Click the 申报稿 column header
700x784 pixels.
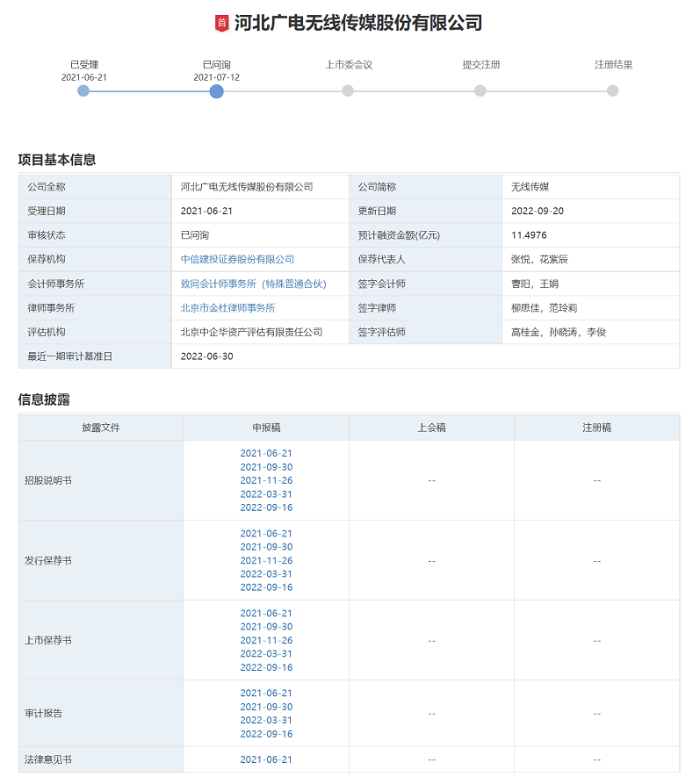[266, 428]
